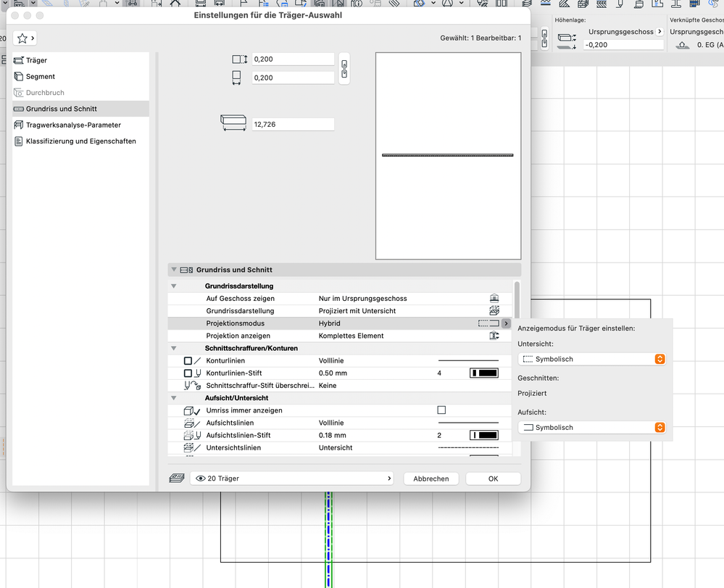Click the Konturlinien solid line type sample

tap(468, 361)
